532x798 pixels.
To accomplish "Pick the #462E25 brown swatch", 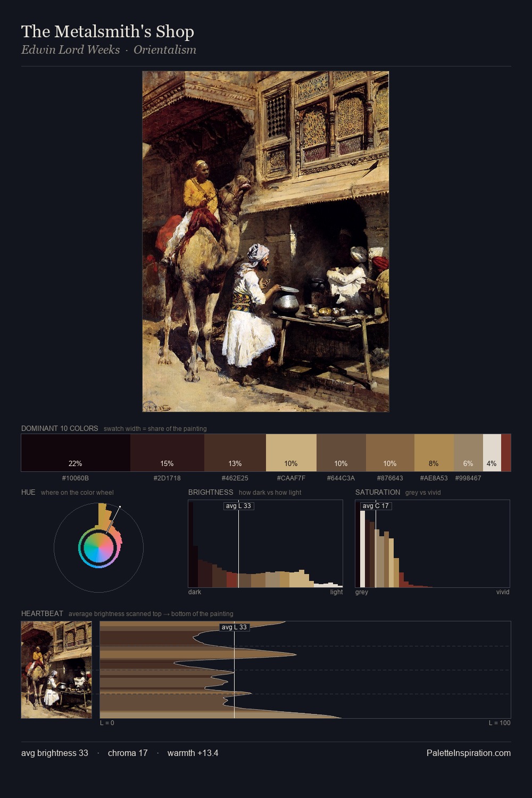I will point(235,453).
